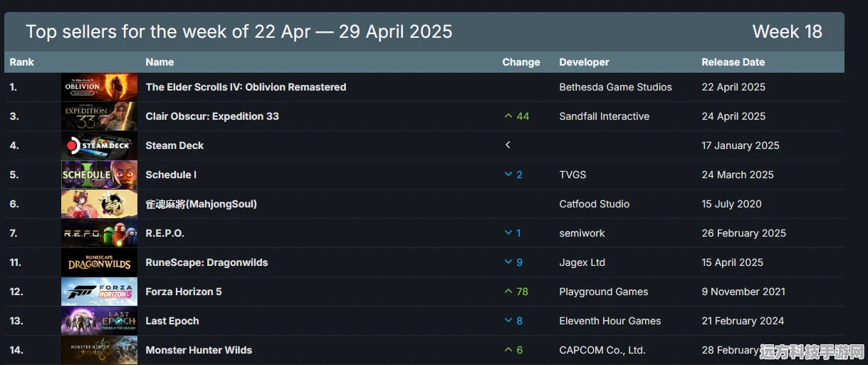Select developer Eleventh Hour Games
868x365 pixels.
pos(610,321)
